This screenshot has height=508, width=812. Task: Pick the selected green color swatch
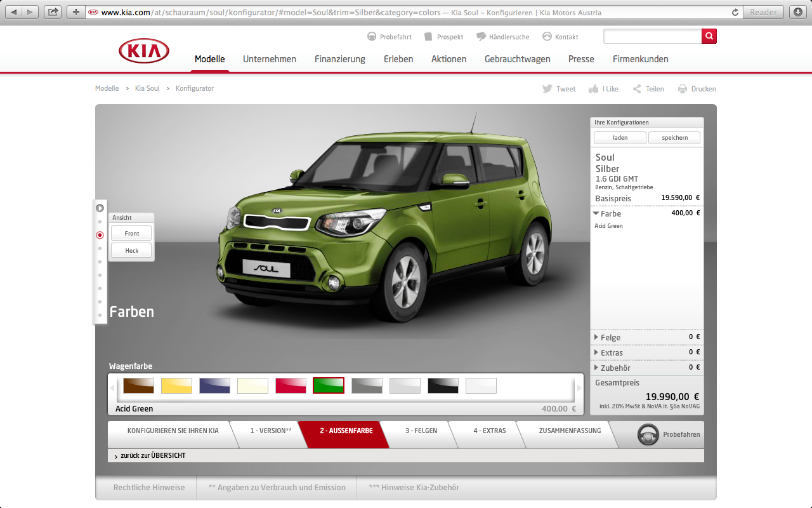pos(329,385)
